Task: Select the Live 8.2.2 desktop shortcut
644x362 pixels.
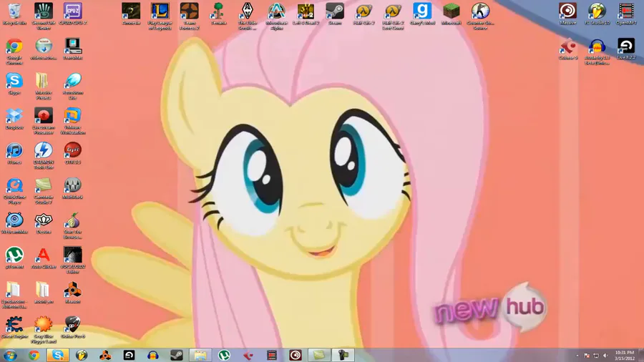Action: [626, 49]
